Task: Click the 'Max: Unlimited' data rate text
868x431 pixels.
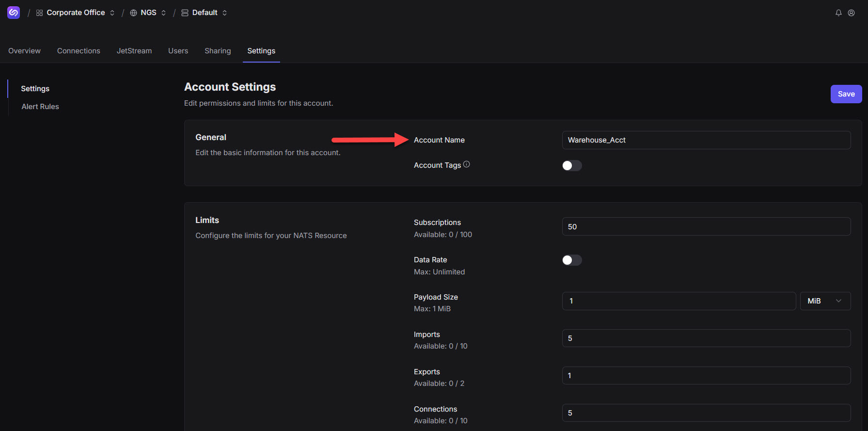Action: (x=439, y=272)
